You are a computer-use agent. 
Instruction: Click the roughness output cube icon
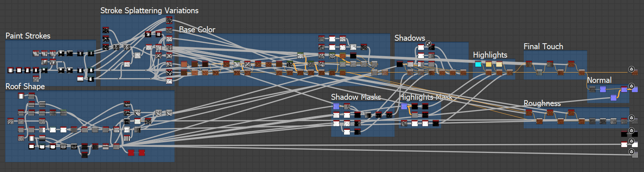point(631,117)
